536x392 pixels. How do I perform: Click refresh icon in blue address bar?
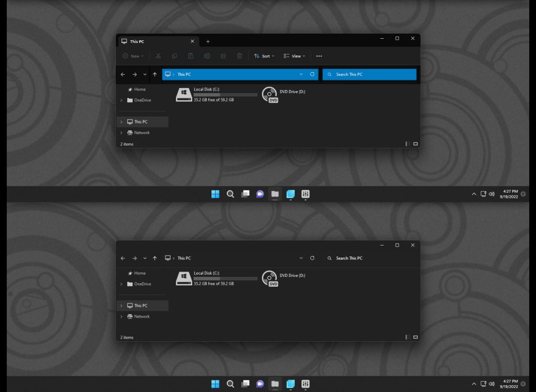[312, 74]
